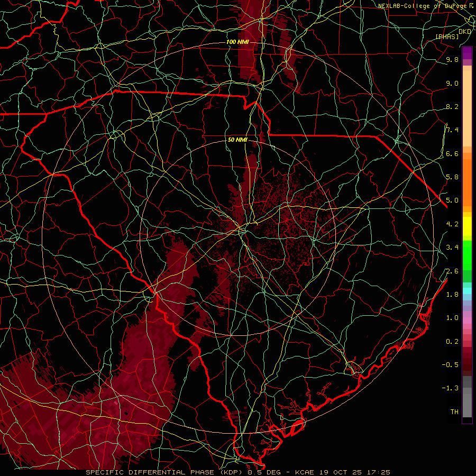The height and width of the screenshot is (476, 476).
Task: Click the 6.6 value on the color scale
Action: pyautogui.click(x=452, y=153)
